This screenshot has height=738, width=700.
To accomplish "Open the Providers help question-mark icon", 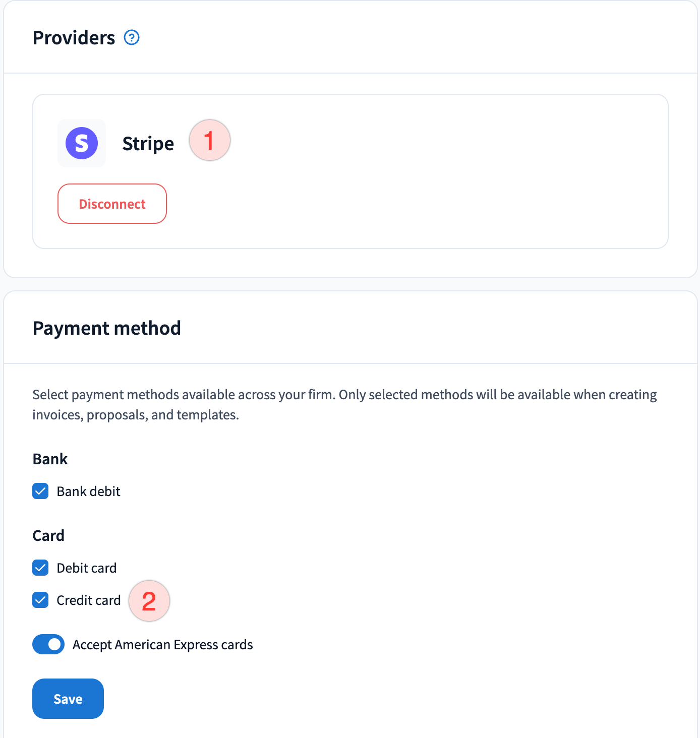I will [x=132, y=37].
